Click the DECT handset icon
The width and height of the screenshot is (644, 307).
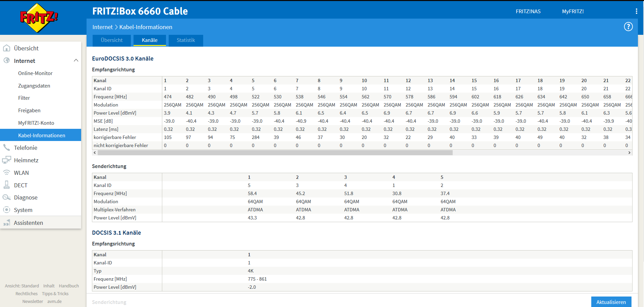coord(6,185)
